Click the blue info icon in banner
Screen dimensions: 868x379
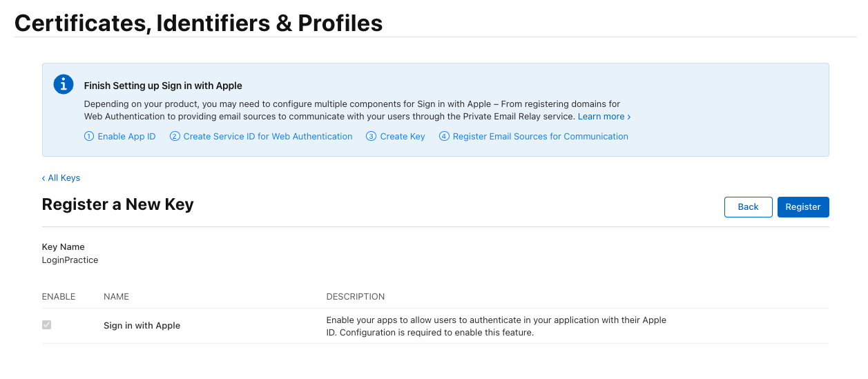click(64, 85)
